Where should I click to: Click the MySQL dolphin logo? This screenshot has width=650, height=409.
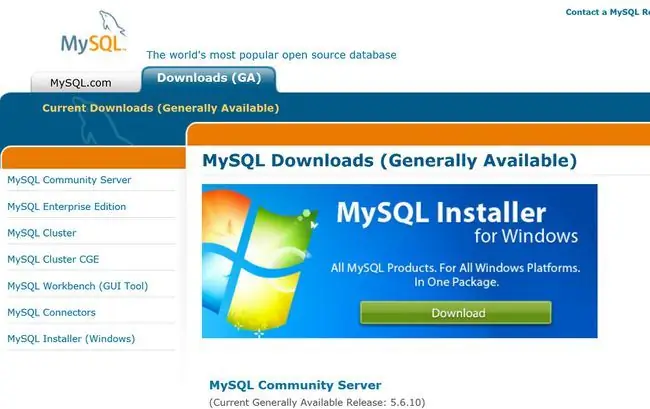tap(93, 33)
